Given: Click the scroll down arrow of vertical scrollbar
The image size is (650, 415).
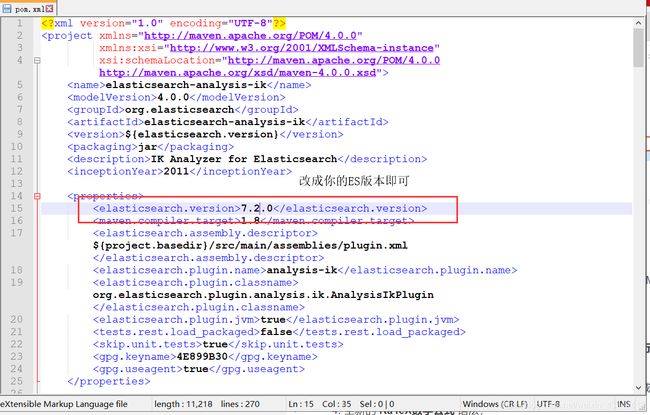Looking at the screenshot, I should pos(638,388).
